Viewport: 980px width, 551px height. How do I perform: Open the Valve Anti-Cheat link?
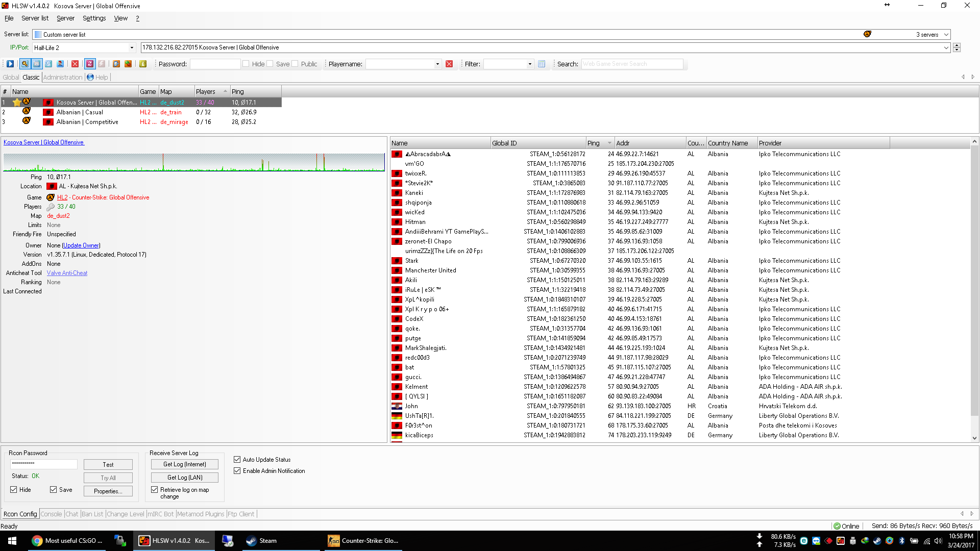(x=67, y=273)
